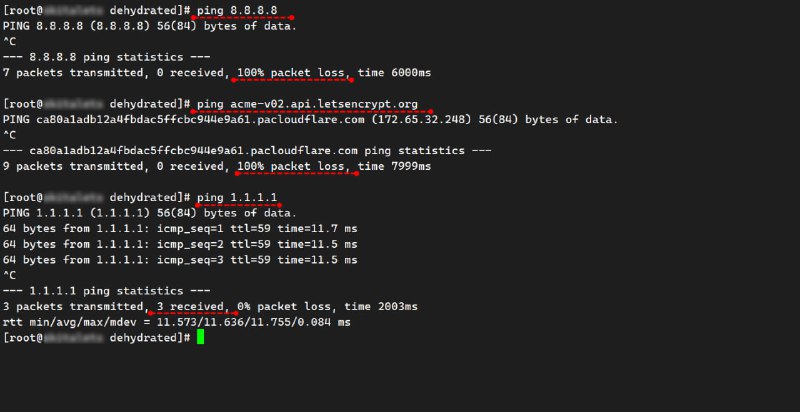
Task: Click the rtt min/avg/max/mdev line
Action: [177, 323]
